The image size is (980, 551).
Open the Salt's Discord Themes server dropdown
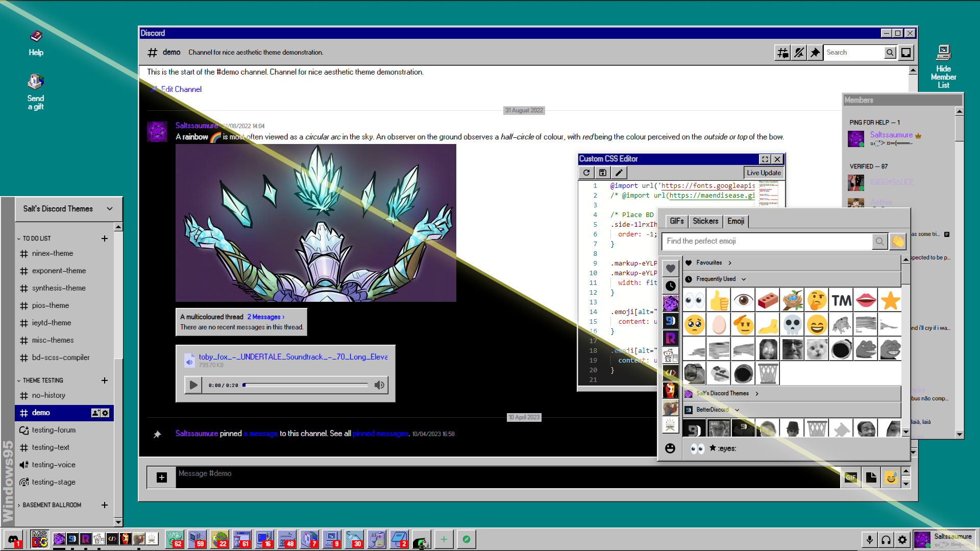68,208
